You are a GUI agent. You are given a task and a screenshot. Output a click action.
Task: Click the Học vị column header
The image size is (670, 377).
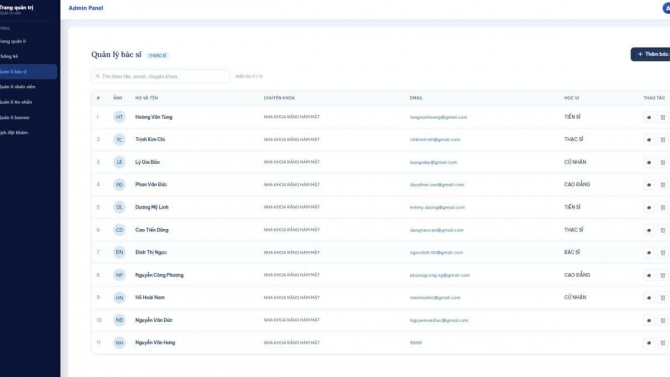571,98
